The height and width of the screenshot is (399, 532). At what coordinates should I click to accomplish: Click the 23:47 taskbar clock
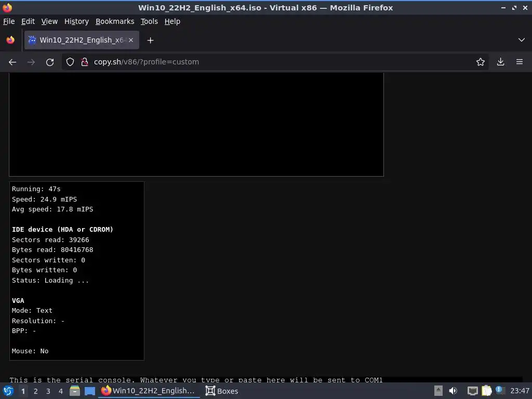point(520,391)
